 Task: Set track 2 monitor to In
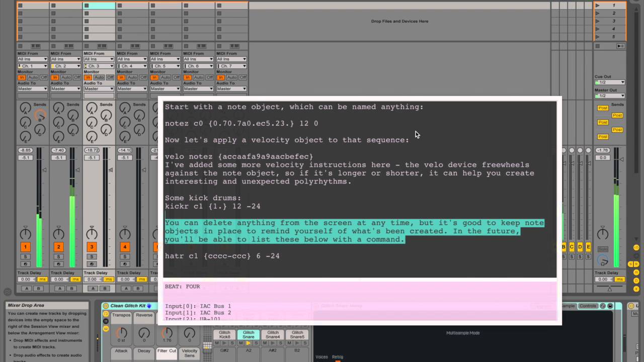click(x=55, y=77)
